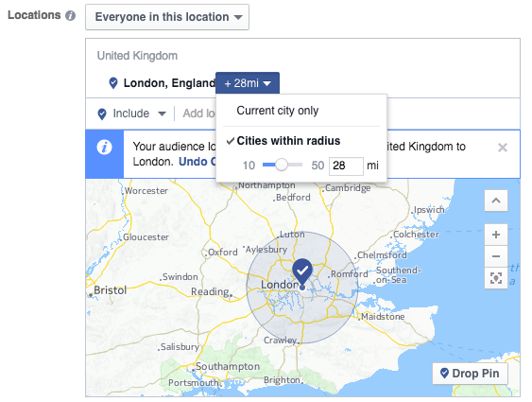This screenshot has width=532, height=402.
Task: Click the Southampton label on the map
Action: coord(228,367)
